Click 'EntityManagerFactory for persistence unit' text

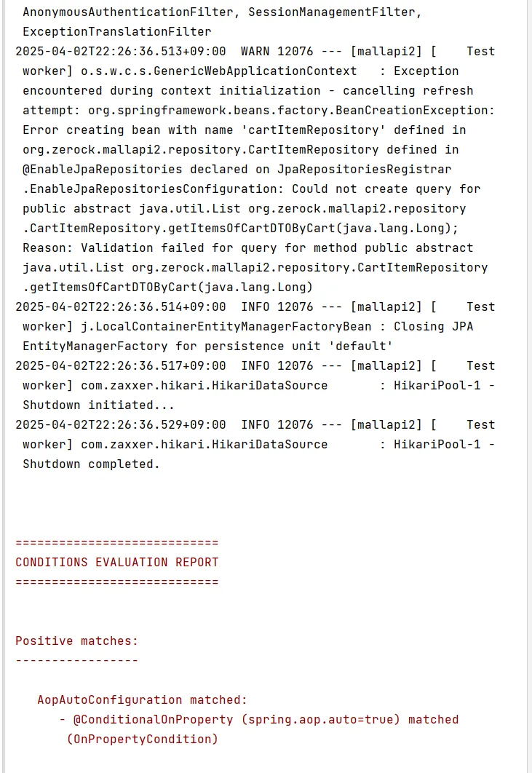172,346
